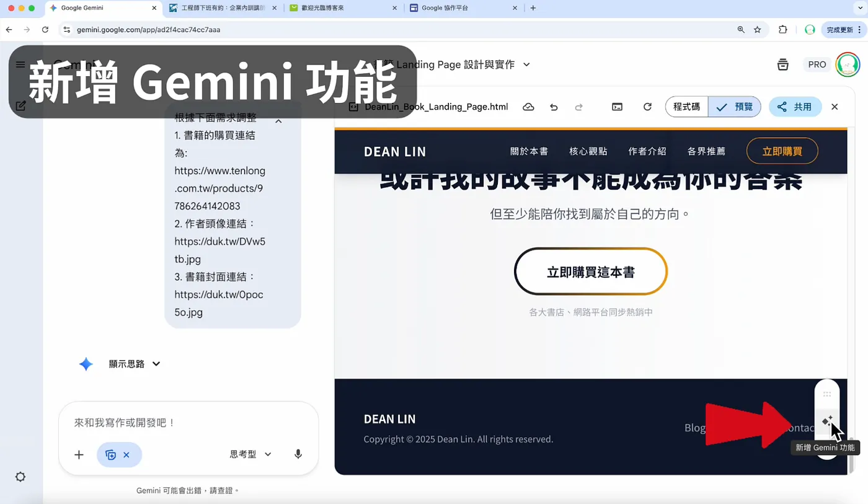Open the browser tab list chevron

click(x=859, y=8)
